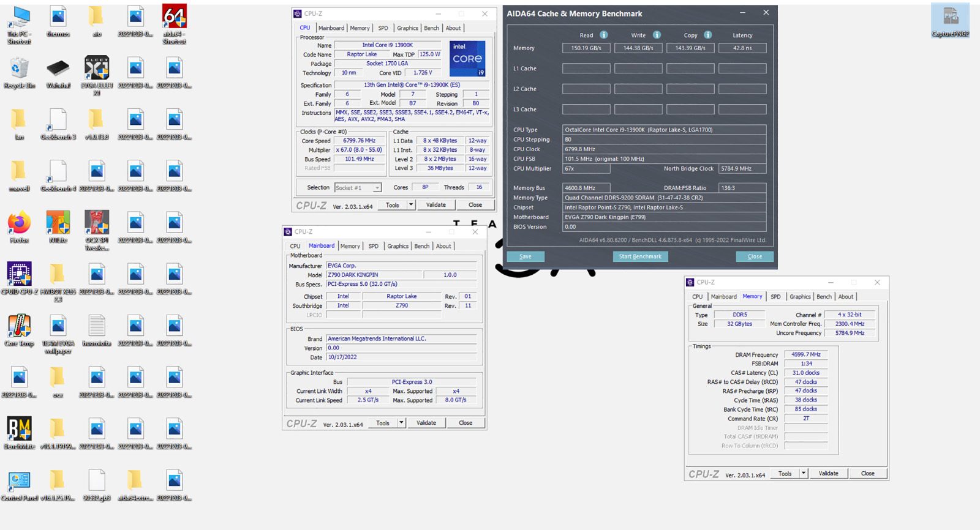The image size is (980, 530).
Task: Open the SPD tab in the CPU-Z Memory window
Action: click(x=775, y=297)
